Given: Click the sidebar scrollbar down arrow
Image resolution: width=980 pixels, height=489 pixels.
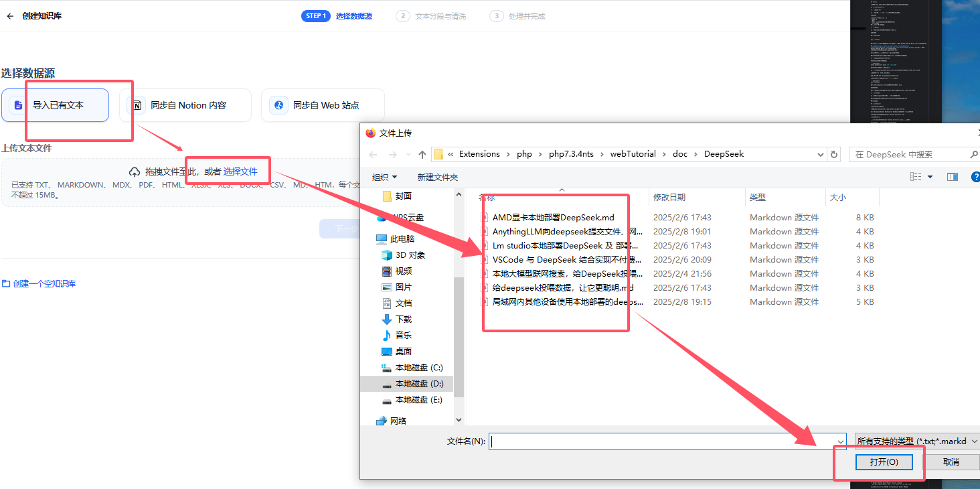Looking at the screenshot, I should coord(459,420).
